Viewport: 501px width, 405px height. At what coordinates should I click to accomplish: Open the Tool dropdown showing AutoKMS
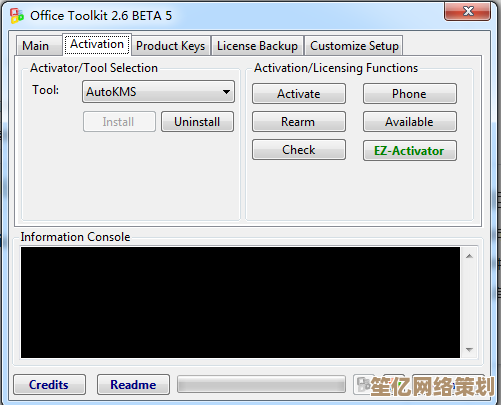click(x=158, y=92)
